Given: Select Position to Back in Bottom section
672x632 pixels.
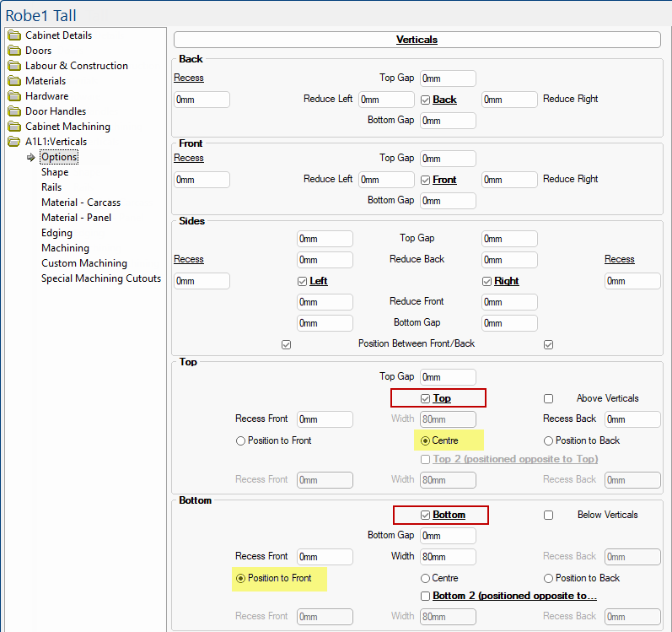Looking at the screenshot, I should tap(548, 578).
